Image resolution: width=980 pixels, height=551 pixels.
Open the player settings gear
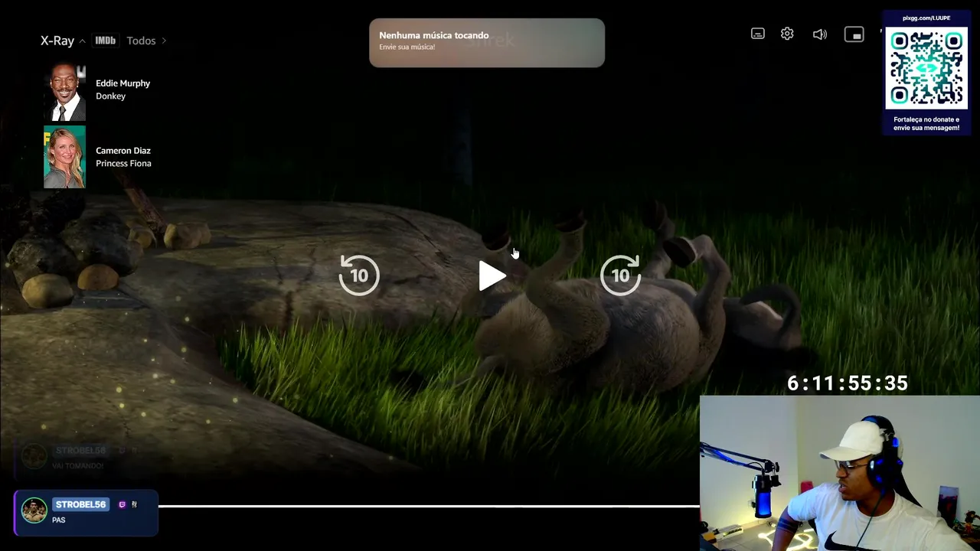click(787, 34)
